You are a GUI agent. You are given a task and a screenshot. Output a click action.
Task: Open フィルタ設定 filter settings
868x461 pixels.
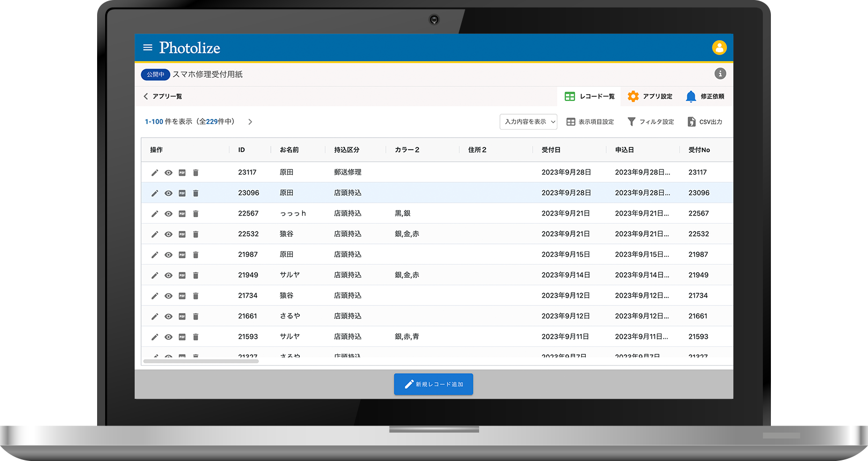(x=651, y=122)
